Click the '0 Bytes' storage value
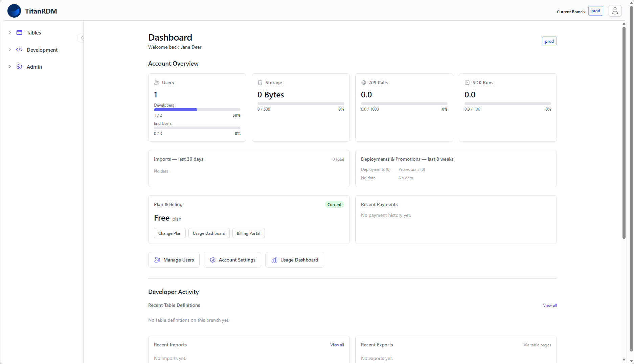The image size is (634, 364). (271, 95)
